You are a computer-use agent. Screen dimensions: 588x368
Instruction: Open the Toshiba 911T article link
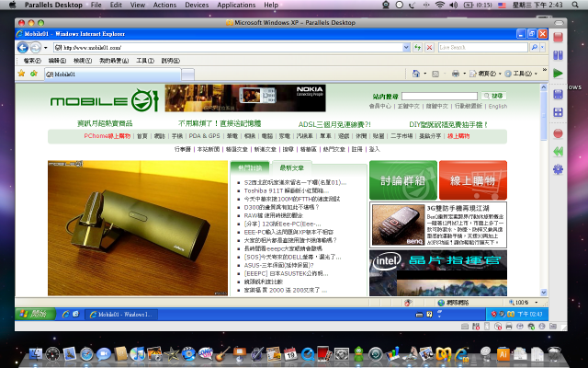(287, 190)
